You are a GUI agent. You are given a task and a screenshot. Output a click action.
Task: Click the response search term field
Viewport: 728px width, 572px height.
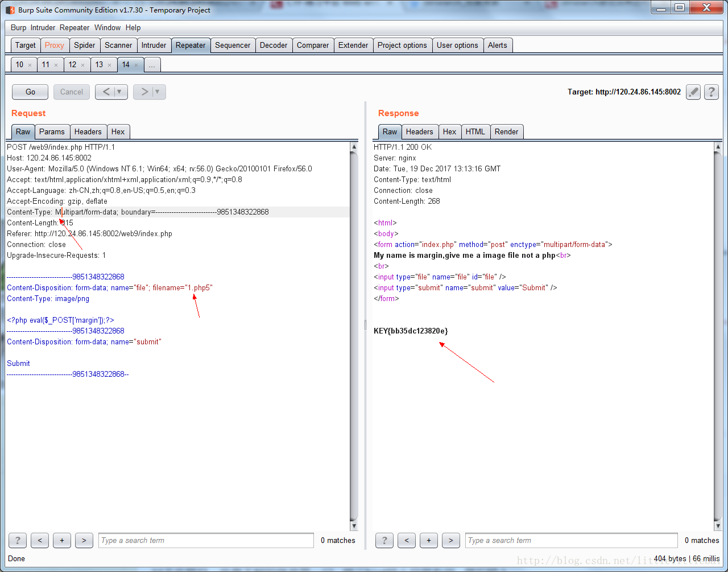pyautogui.click(x=572, y=540)
